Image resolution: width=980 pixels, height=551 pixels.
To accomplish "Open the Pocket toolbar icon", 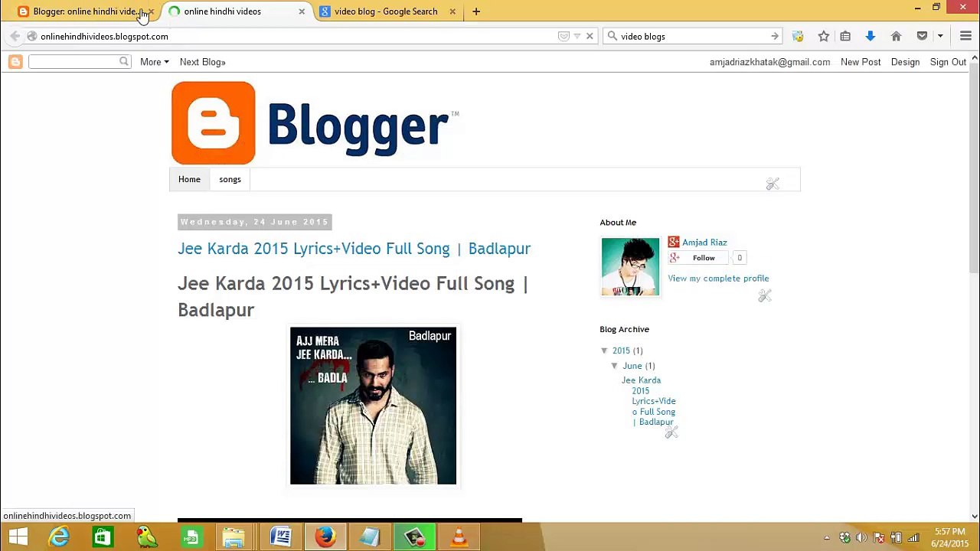I will [922, 36].
